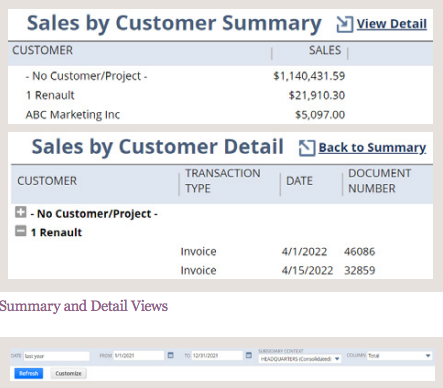Click the View Detail link
Viewport: 443px width, 388px height.
[x=392, y=24]
